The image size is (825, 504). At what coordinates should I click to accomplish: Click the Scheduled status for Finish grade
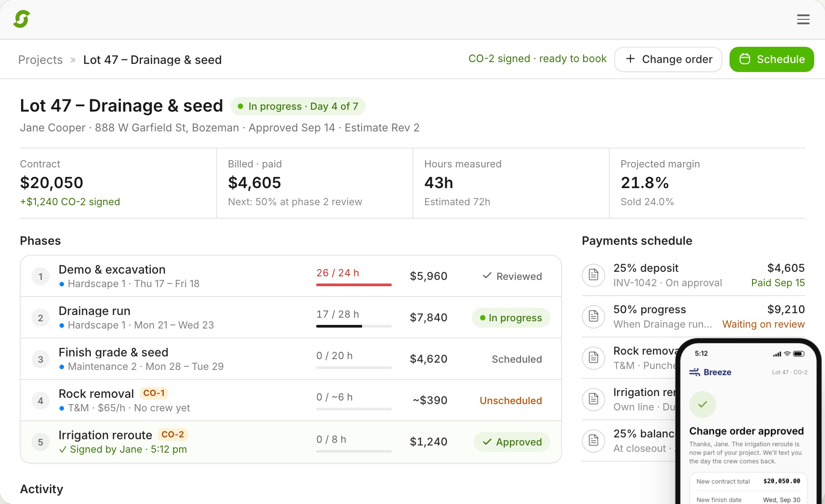(517, 359)
